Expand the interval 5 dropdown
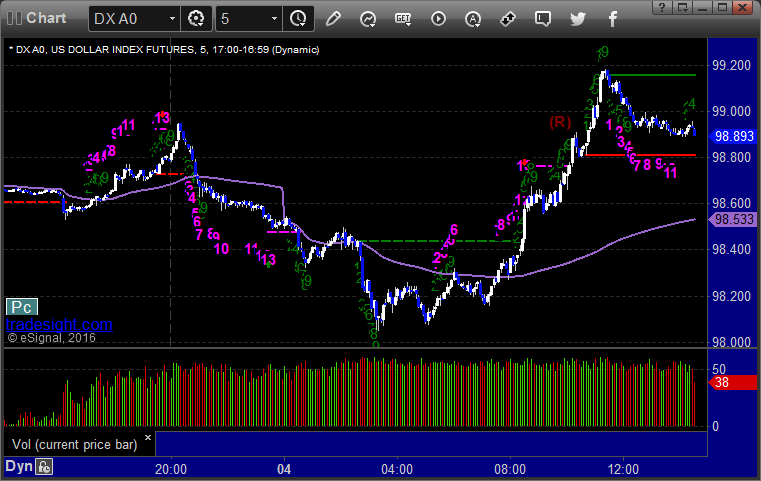 click(x=274, y=19)
